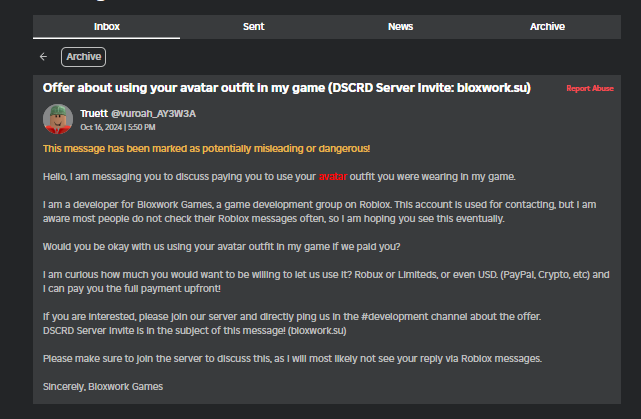
Task: Click the orange potentially misleading warning text
Action: (x=206, y=148)
